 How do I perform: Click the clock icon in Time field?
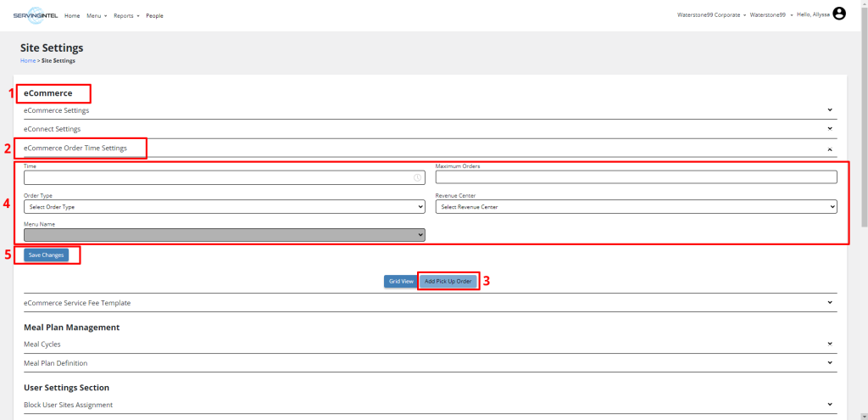[417, 177]
